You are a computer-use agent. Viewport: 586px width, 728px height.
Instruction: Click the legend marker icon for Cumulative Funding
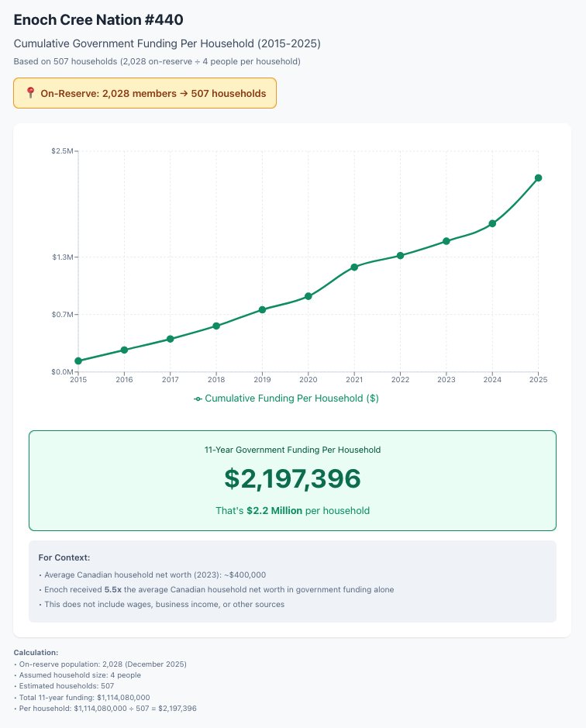198,399
